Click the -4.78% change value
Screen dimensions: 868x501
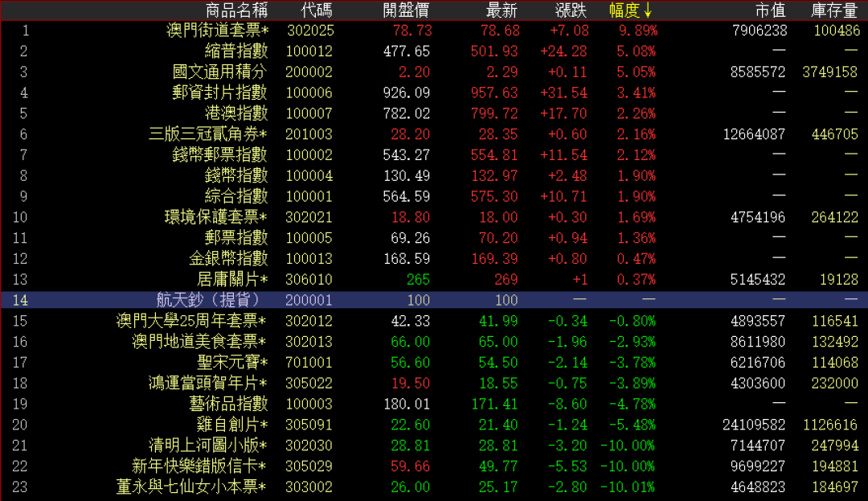coord(633,404)
